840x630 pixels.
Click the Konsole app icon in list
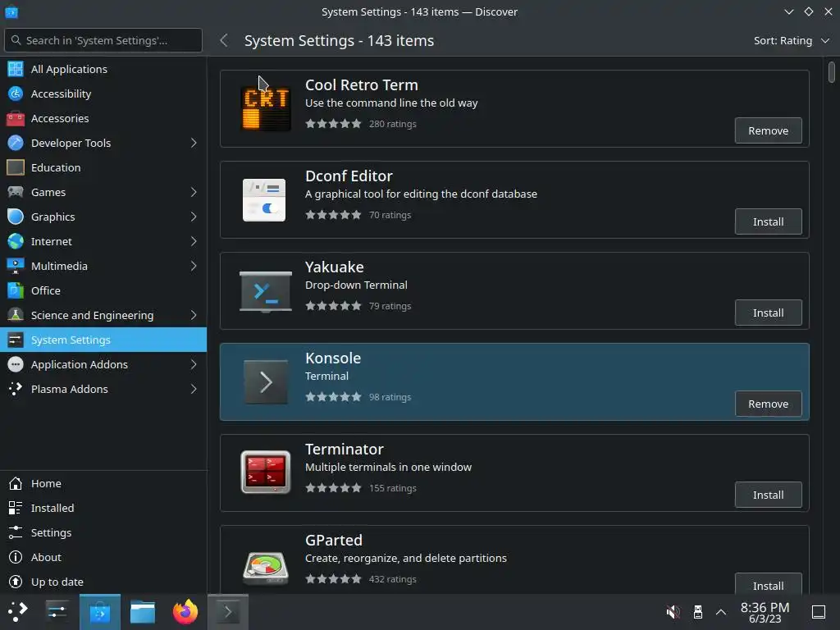pyautogui.click(x=266, y=382)
